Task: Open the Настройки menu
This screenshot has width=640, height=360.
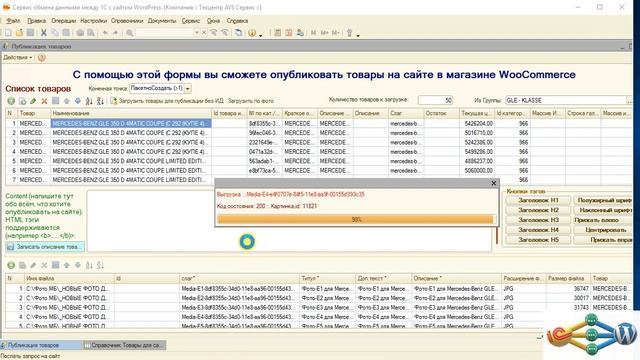Action: [93, 21]
